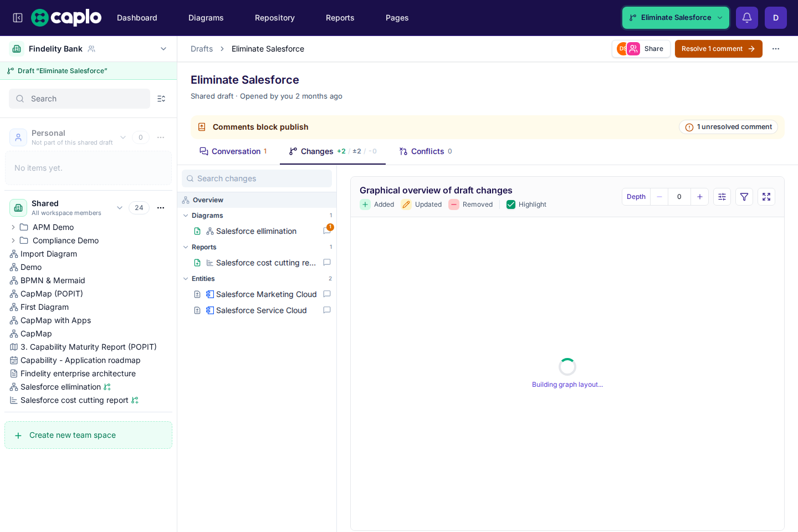
Task: Open sidebar filter options icon
Action: pyautogui.click(x=161, y=99)
